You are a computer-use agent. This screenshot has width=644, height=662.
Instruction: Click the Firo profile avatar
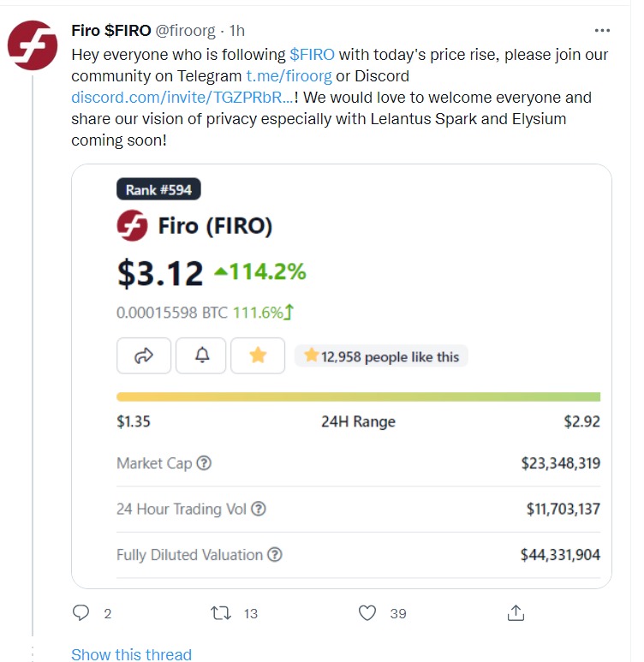(33, 45)
